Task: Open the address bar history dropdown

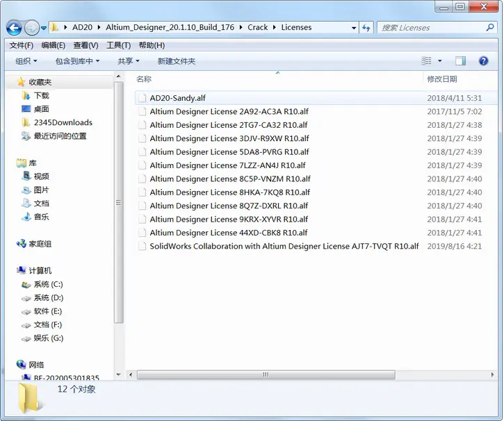Action: (354, 28)
